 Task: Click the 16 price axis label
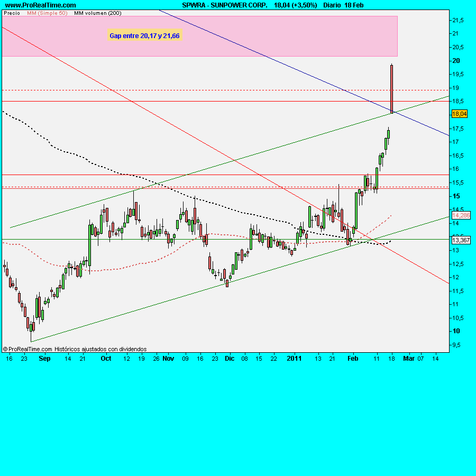click(456, 169)
